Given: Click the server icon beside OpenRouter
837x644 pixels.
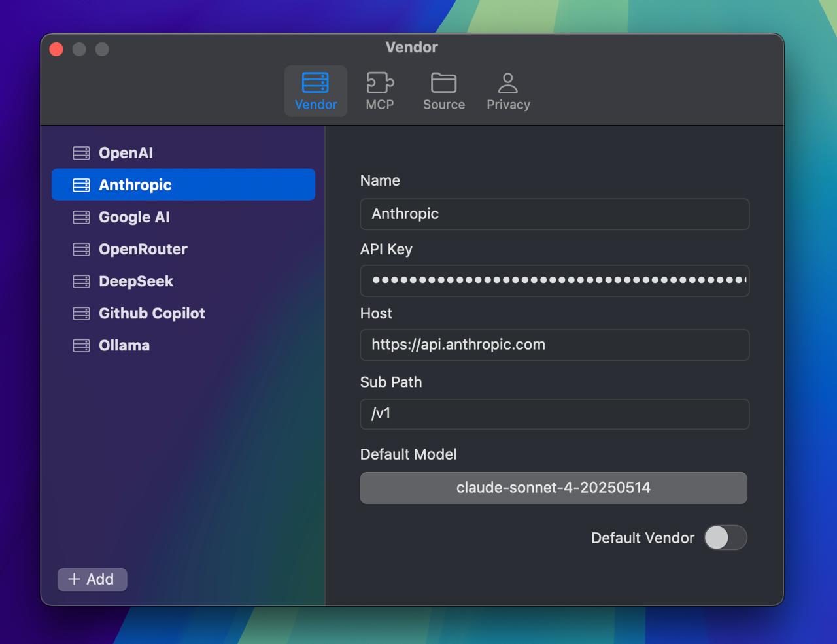Looking at the screenshot, I should [x=81, y=249].
